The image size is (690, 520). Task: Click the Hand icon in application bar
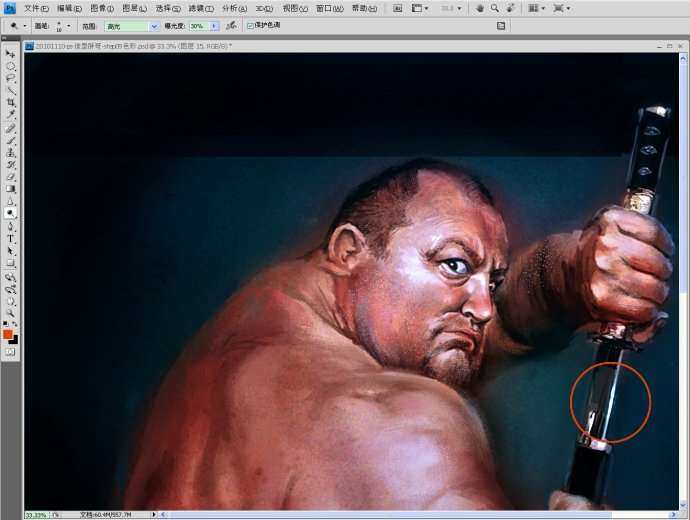pos(480,8)
